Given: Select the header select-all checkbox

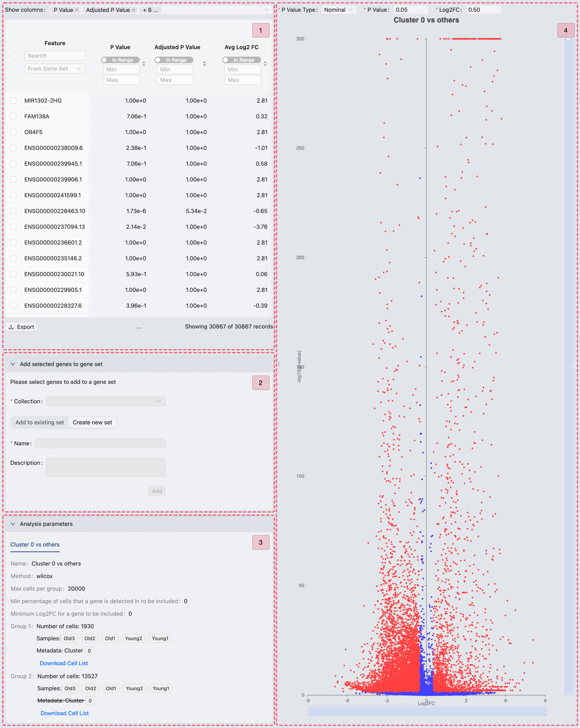Looking at the screenshot, I should (13, 56).
